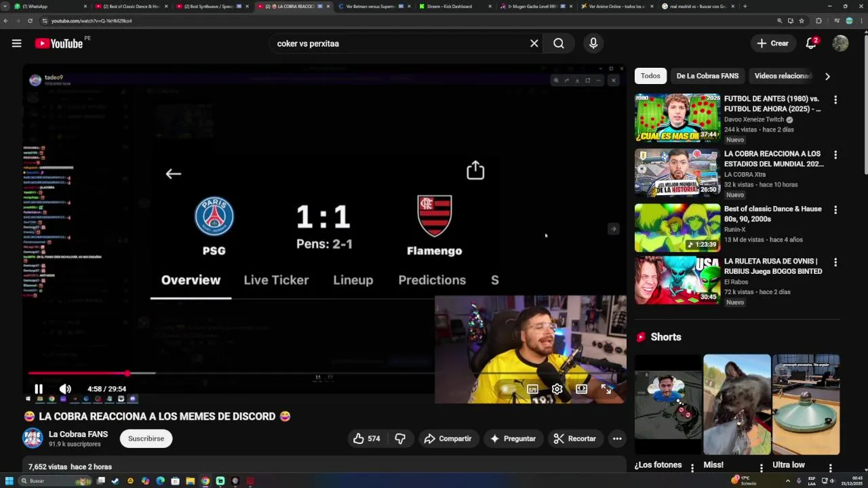Click the taskbar Buscar search box

(x=54, y=481)
